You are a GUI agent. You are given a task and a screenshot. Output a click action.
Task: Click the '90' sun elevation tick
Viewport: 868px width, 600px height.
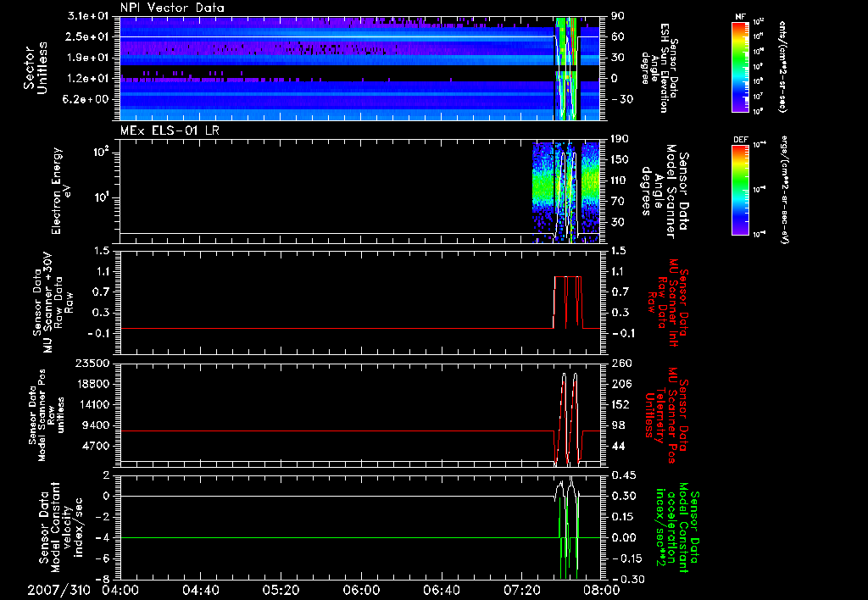(x=618, y=16)
